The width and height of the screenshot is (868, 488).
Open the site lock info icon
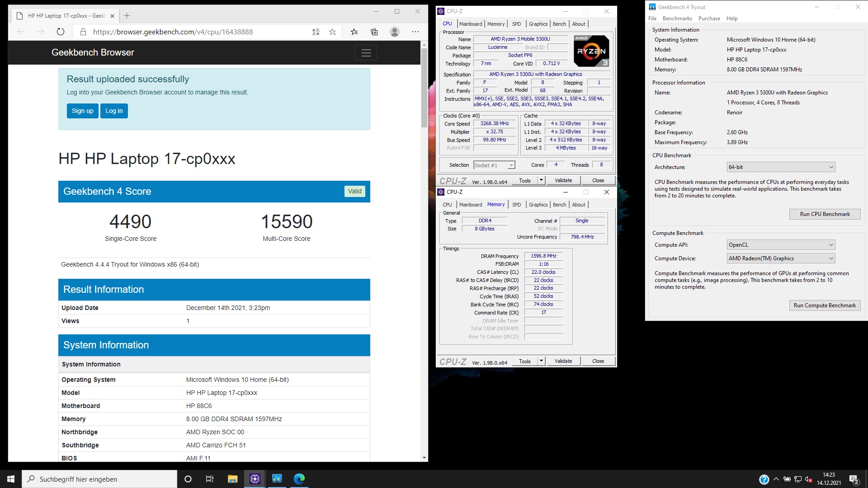click(x=83, y=32)
